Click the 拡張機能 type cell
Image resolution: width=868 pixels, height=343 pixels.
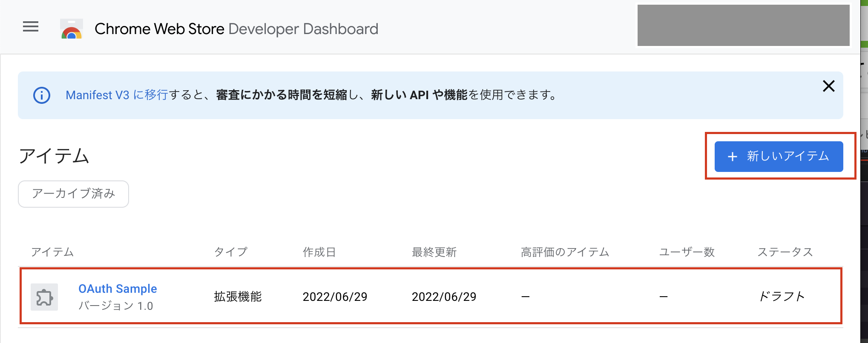(x=238, y=297)
